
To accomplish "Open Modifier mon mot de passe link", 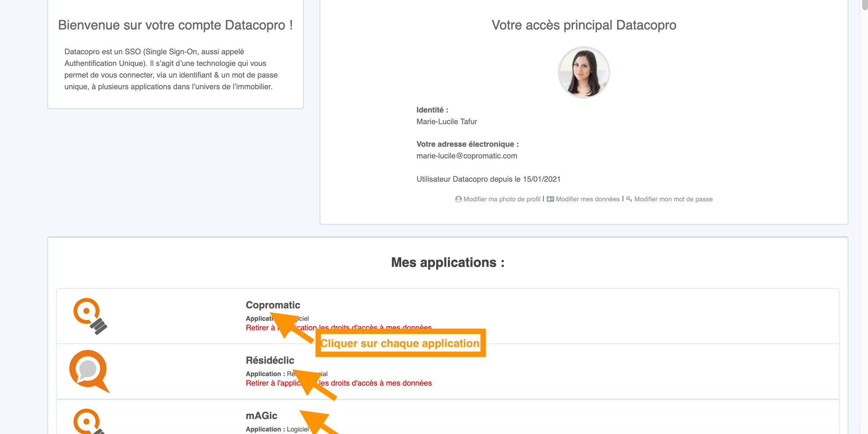I will tap(673, 199).
